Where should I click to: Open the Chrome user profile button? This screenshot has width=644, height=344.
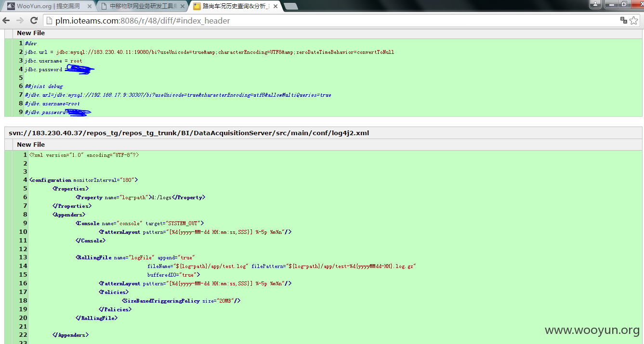[595, 4]
